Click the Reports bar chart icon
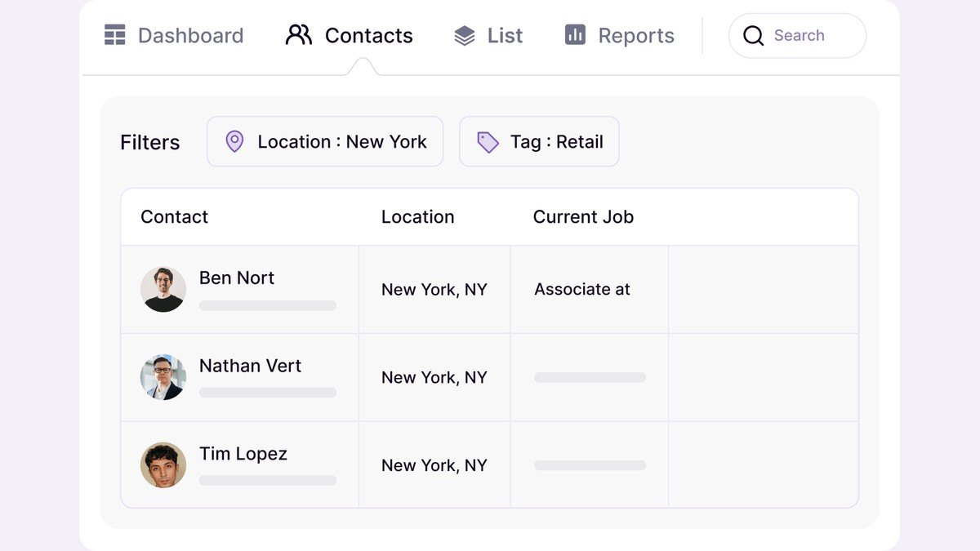The image size is (980, 551). pos(575,35)
